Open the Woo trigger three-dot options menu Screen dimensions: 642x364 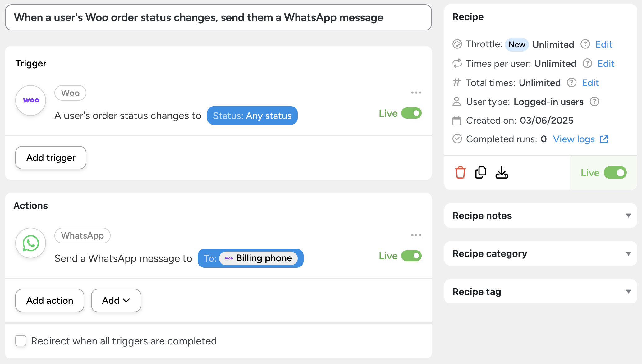416,93
